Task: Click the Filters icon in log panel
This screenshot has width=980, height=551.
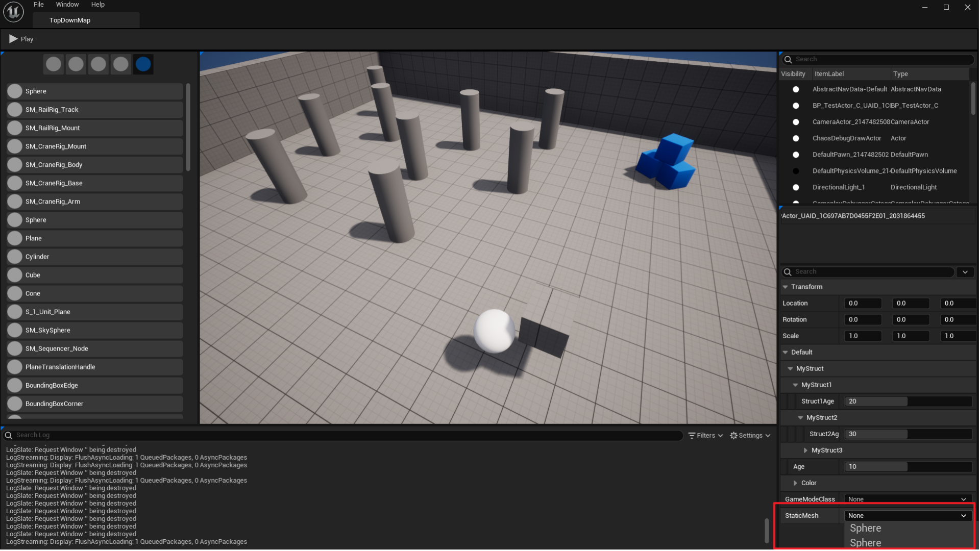Action: (x=692, y=435)
